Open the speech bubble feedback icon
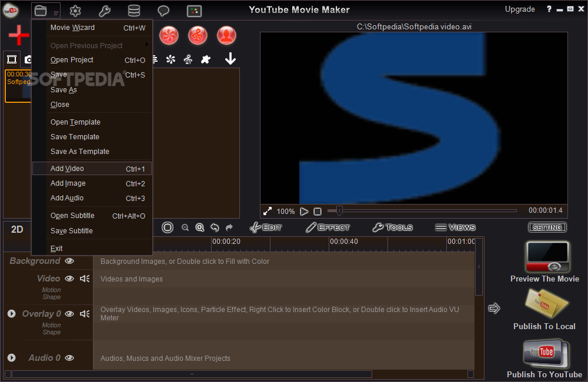 (x=163, y=11)
